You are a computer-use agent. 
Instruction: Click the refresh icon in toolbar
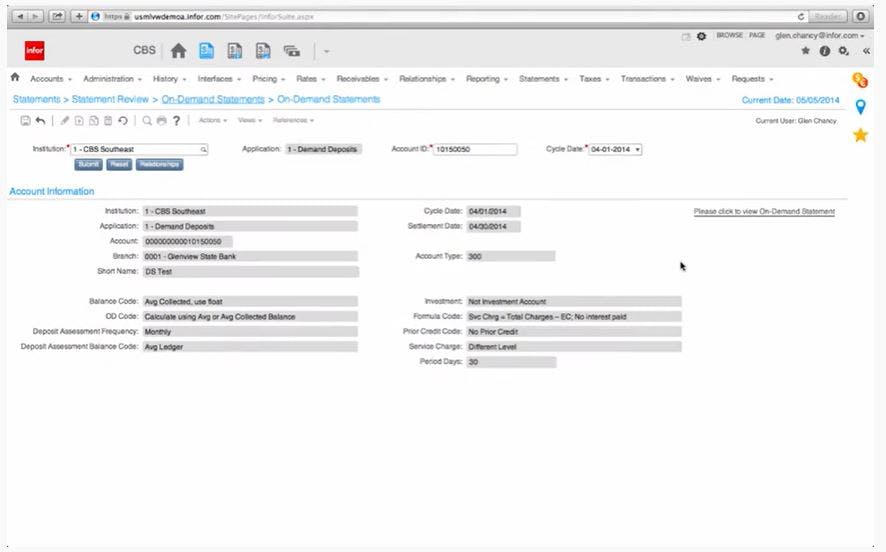pyautogui.click(x=123, y=120)
